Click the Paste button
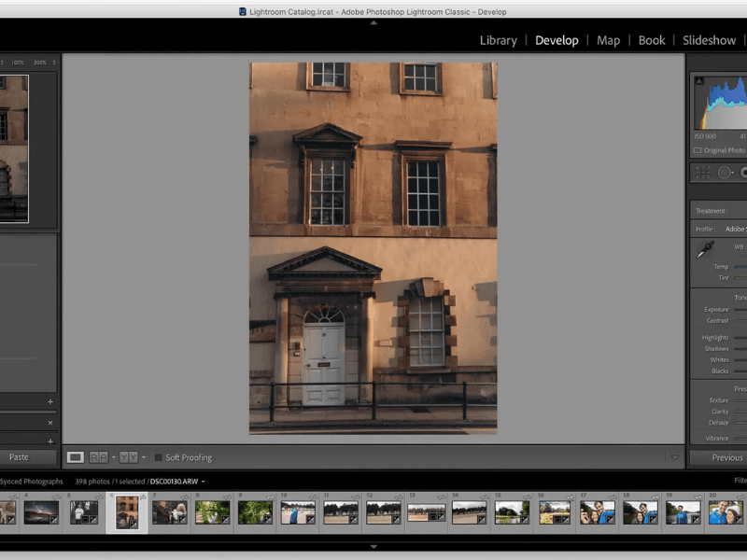747x560 pixels. (28, 457)
